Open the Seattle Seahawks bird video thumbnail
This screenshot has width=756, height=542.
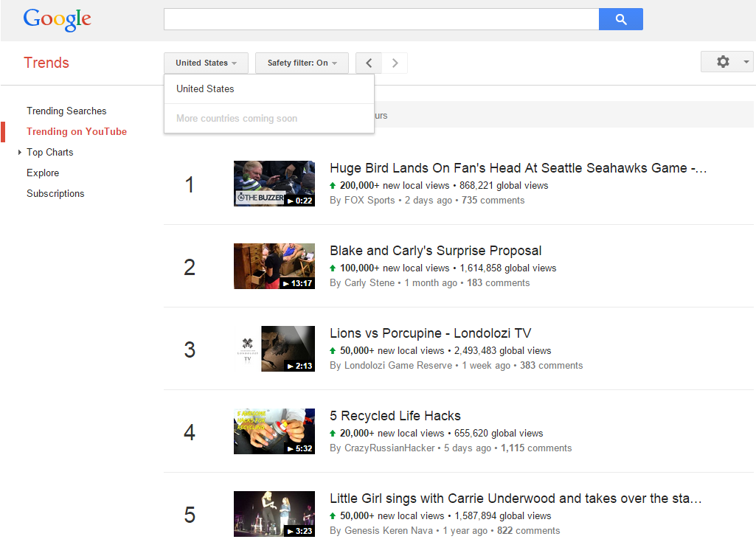[274, 184]
